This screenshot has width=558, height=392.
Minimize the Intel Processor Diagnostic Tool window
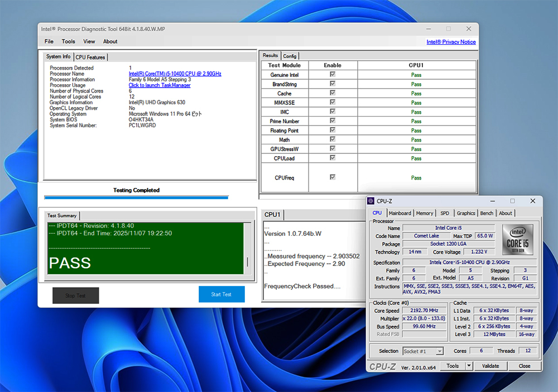point(427,29)
